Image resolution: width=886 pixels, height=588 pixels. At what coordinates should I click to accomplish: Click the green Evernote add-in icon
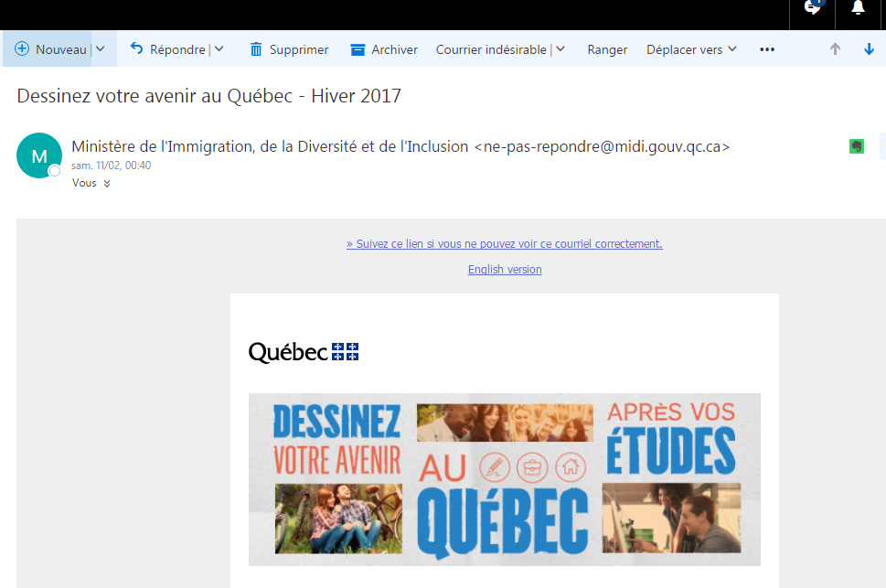[857, 145]
